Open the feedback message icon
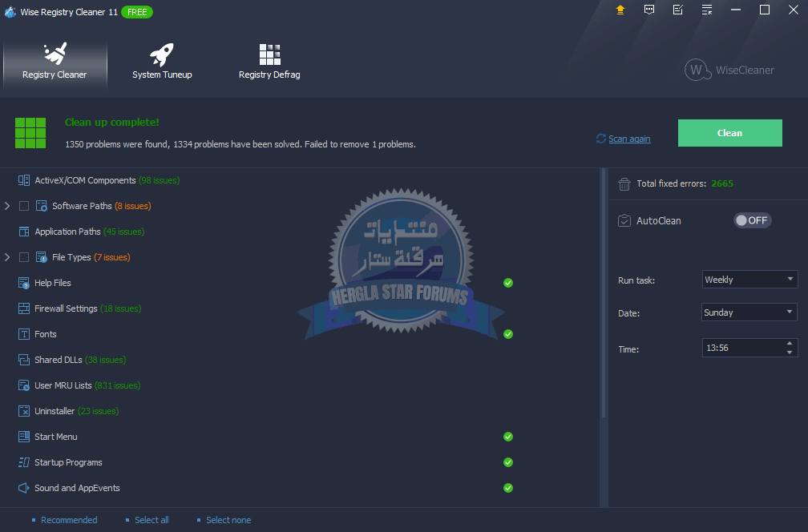 click(x=649, y=10)
